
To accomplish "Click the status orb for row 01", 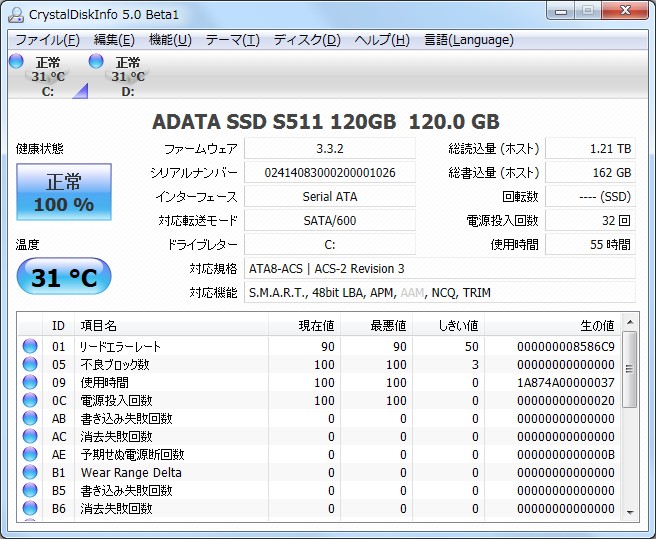I will click(x=30, y=346).
